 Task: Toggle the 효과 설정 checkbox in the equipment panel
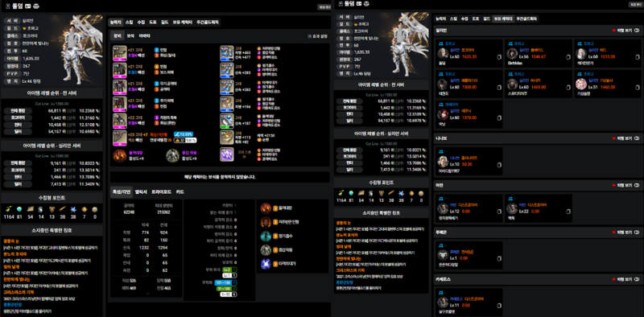point(309,36)
